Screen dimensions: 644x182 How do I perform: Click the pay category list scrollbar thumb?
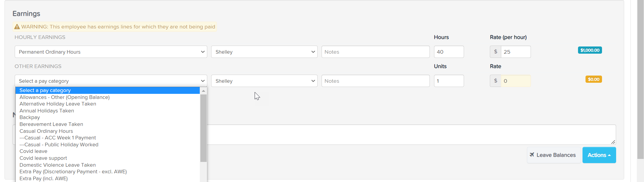tap(203, 128)
